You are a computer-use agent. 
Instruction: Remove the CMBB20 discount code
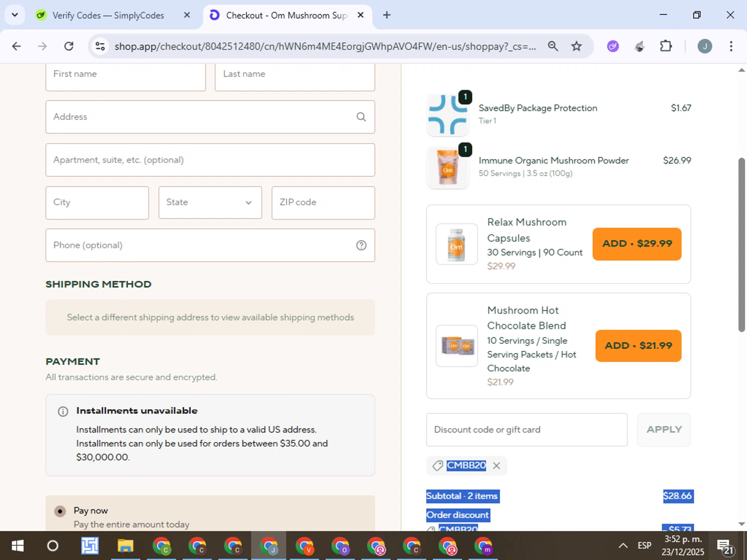[x=496, y=465]
